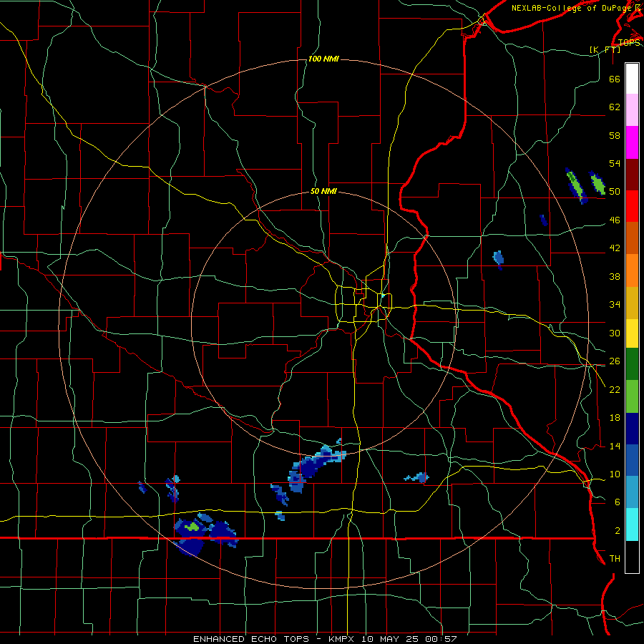This screenshot has width=644, height=644.
Task: Click the tiny cyan echo pixel at the metro center
Action: point(383,296)
